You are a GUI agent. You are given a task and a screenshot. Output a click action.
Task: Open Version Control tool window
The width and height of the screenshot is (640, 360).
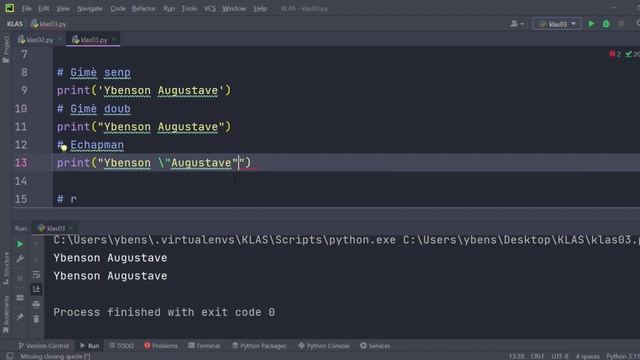tap(44, 346)
